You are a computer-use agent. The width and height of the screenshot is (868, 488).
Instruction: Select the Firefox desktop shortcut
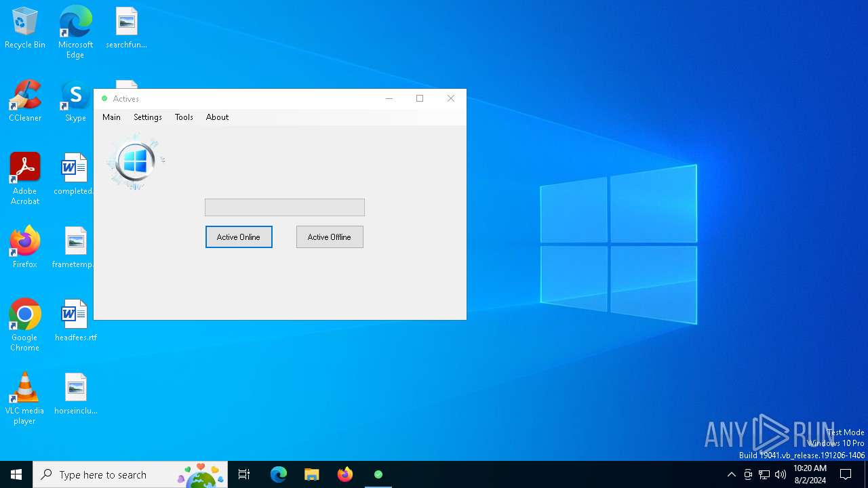tap(25, 248)
